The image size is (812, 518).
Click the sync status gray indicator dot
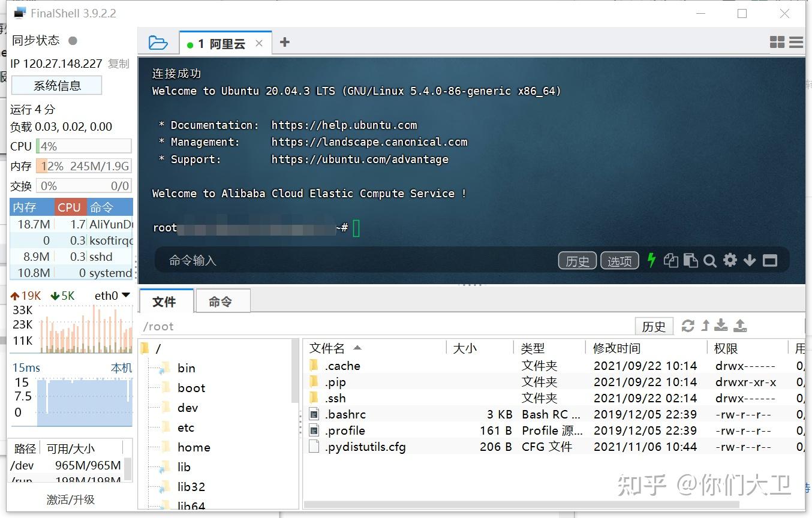click(73, 41)
